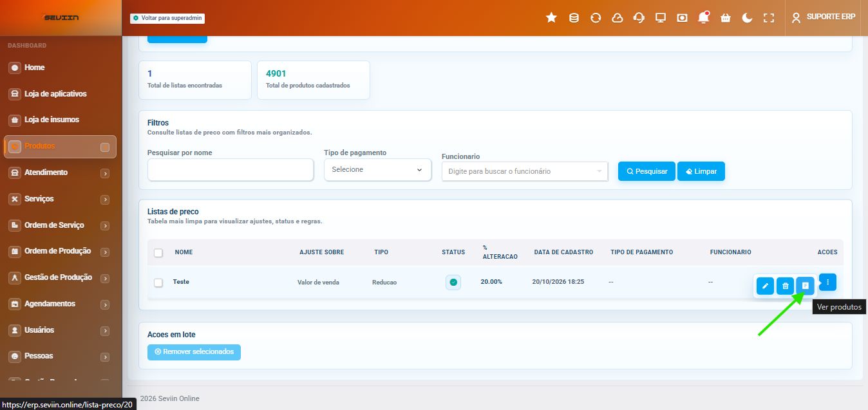Click the cash money icon in header
Viewport: 868px width, 410px height.
pyautogui.click(x=682, y=18)
